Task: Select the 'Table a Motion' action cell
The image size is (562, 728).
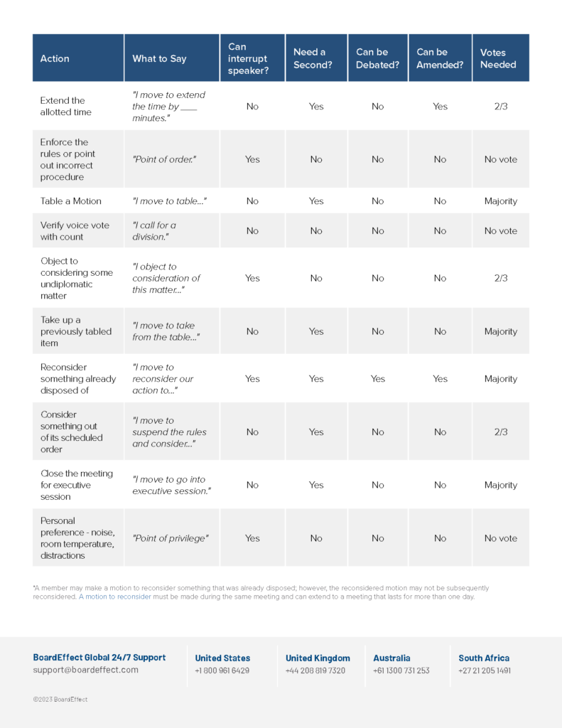Action: click(x=78, y=201)
